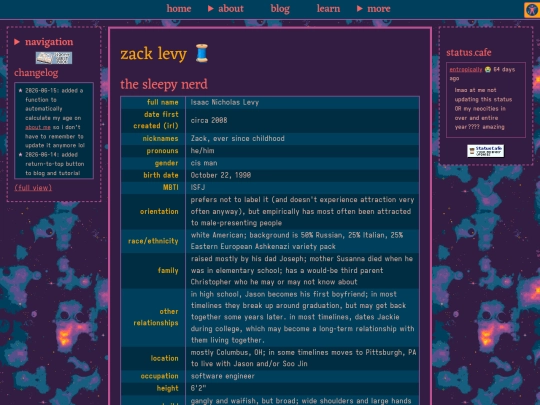Click the Status Cafe badge image
This screenshot has width=540, height=405.
point(486,151)
